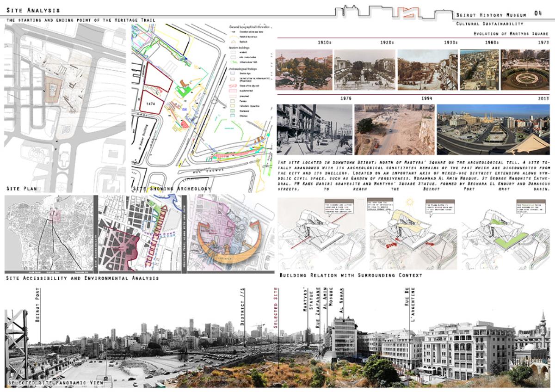Click the Building Relation with Surrounding Context caption
The width and height of the screenshot is (555, 392).
tap(351, 276)
